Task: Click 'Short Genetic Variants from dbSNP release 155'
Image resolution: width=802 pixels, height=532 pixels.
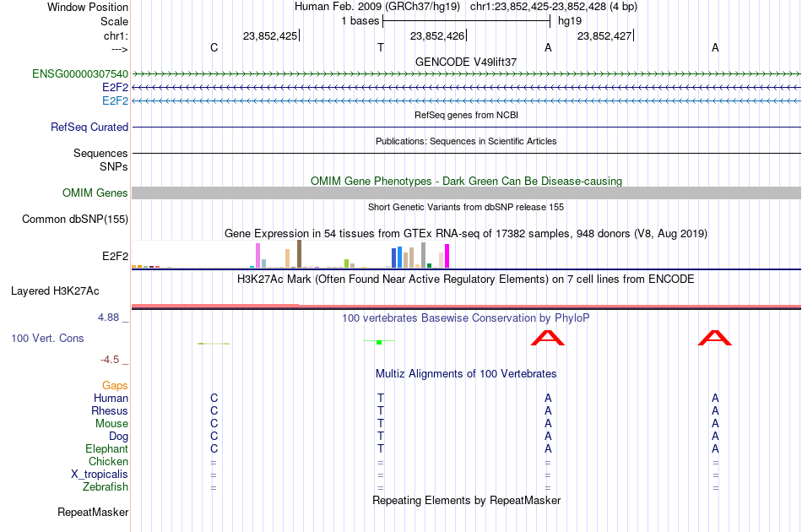Action: pyautogui.click(x=466, y=207)
